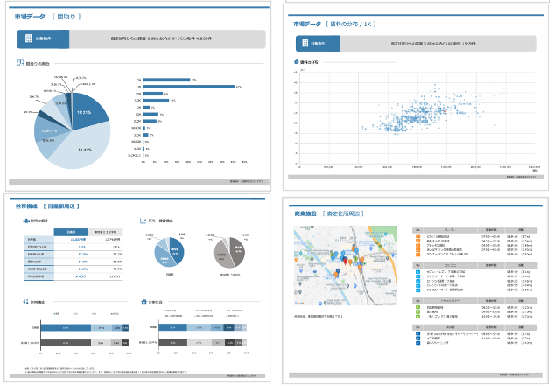Click the 1K 41% slice of the pie chart
The image size is (553, 392).
tap(83, 147)
